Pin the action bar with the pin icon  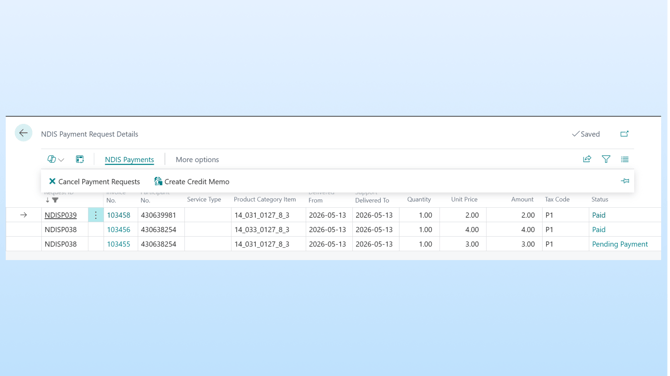coord(625,181)
